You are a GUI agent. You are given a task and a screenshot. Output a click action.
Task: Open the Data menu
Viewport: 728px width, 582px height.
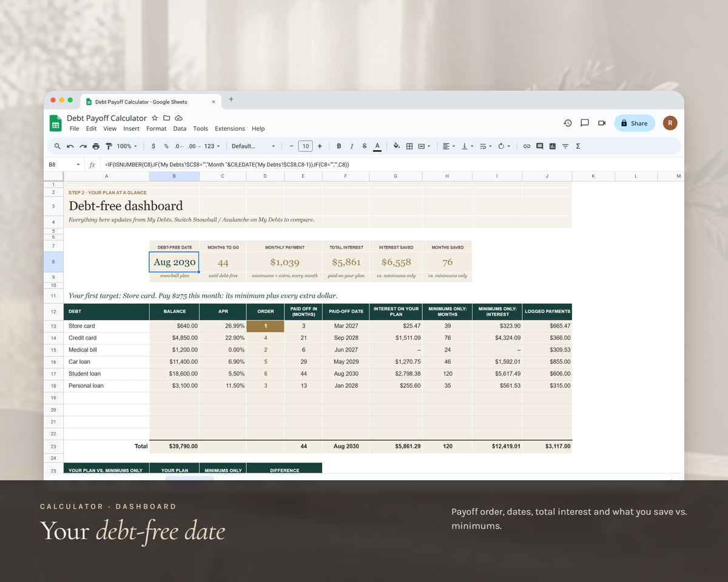pos(180,129)
